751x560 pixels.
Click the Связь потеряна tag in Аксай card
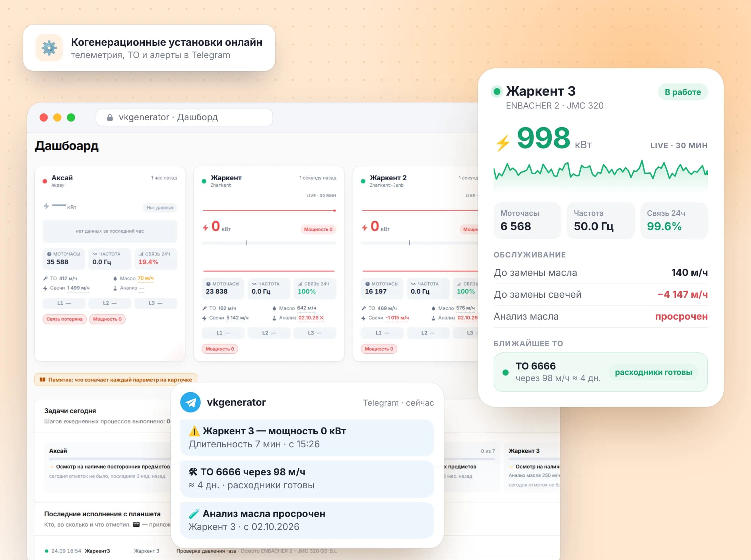pos(65,319)
